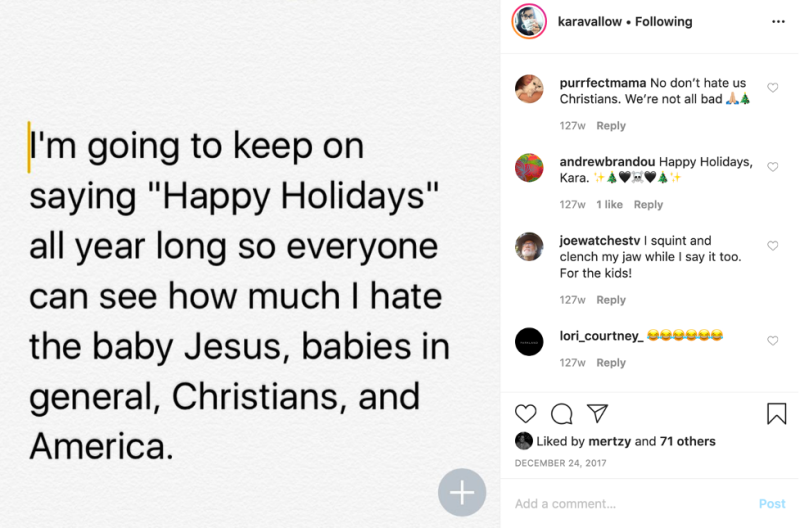
Task: Open the karavallow username link
Action: [589, 21]
